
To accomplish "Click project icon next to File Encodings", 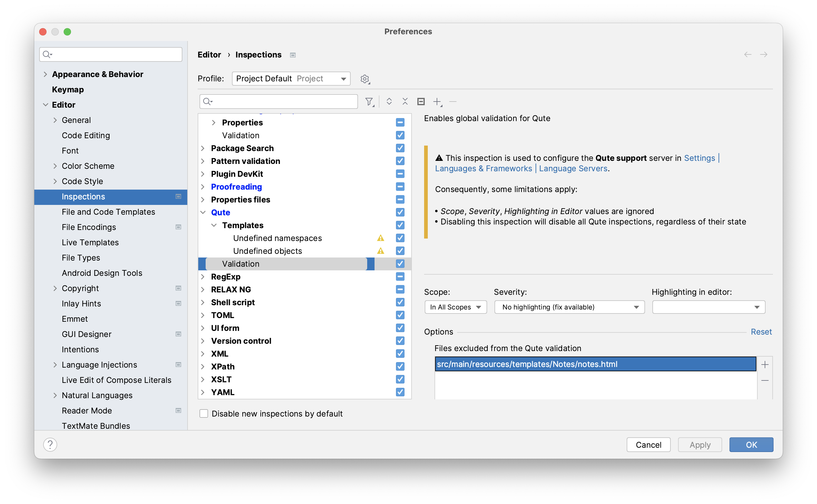I will click(178, 227).
